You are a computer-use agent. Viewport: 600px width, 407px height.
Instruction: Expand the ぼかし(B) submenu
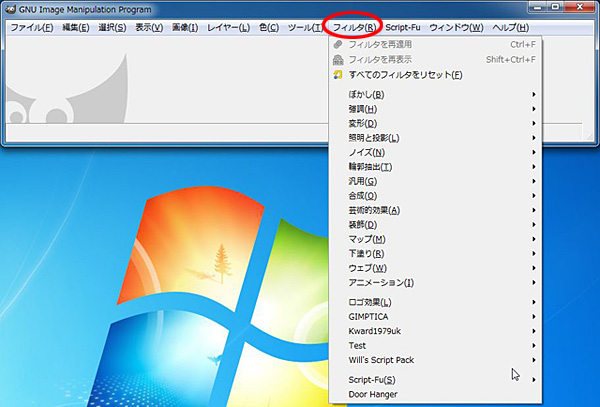coord(434,94)
